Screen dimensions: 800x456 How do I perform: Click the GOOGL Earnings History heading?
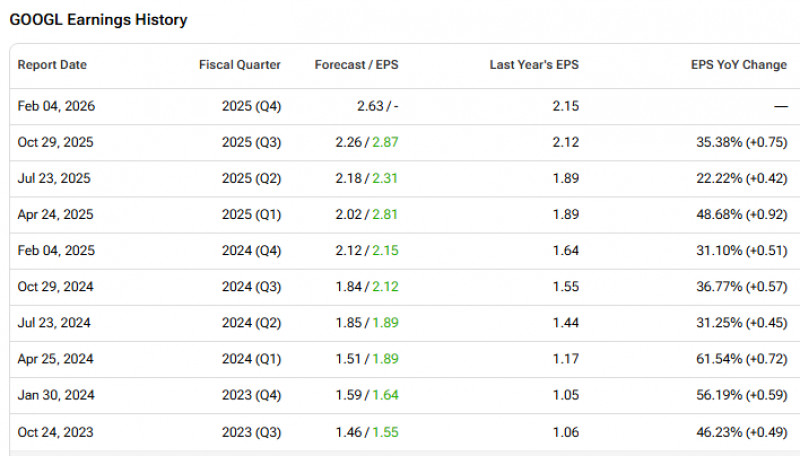pyautogui.click(x=98, y=20)
